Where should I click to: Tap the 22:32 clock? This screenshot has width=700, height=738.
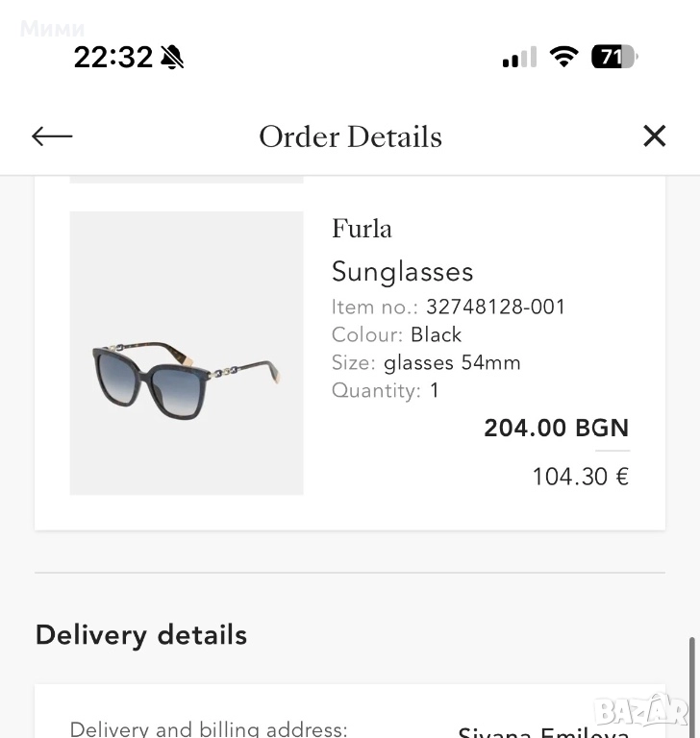112,58
